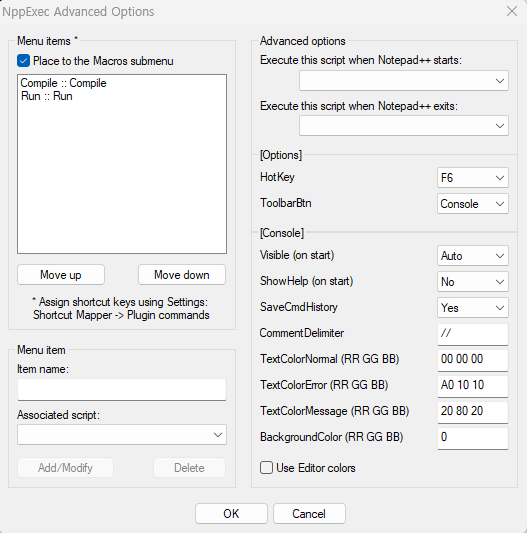
Task: Open the HotKey dropdown showing F6
Action: pos(473,177)
